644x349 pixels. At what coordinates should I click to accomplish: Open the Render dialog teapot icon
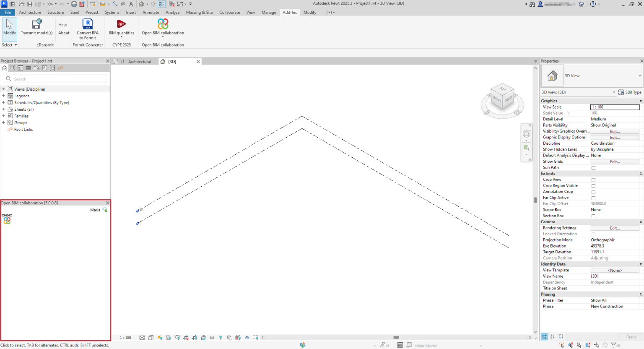pos(177,337)
